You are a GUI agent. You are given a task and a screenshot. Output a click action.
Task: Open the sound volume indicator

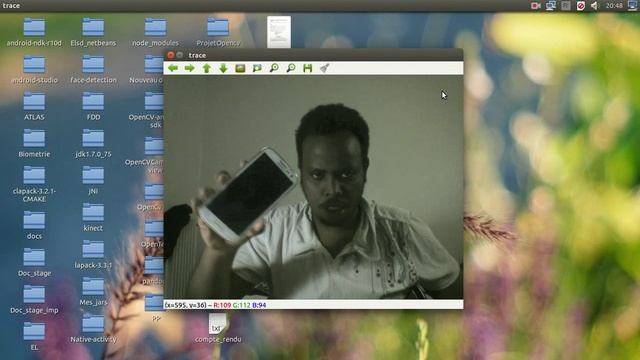595,5
